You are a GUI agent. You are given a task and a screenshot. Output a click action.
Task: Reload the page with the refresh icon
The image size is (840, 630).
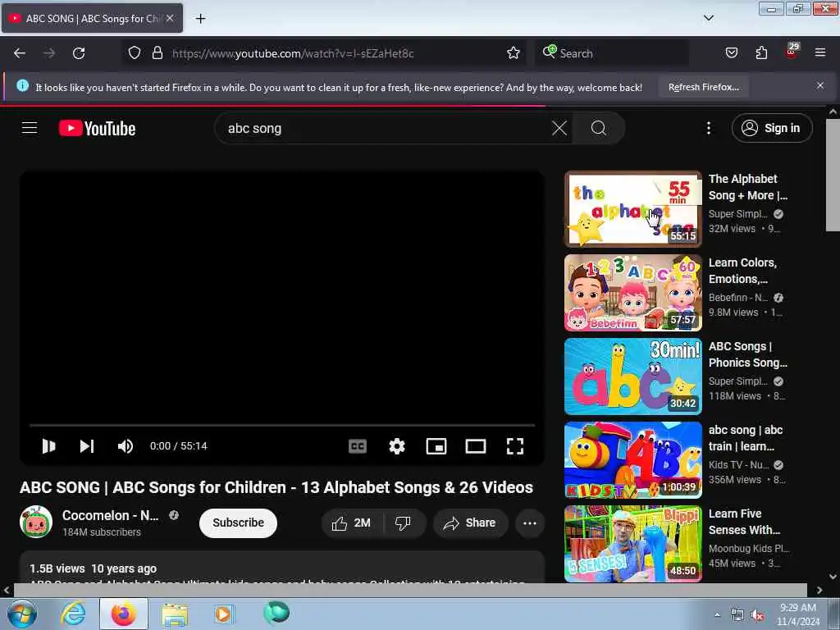click(79, 53)
